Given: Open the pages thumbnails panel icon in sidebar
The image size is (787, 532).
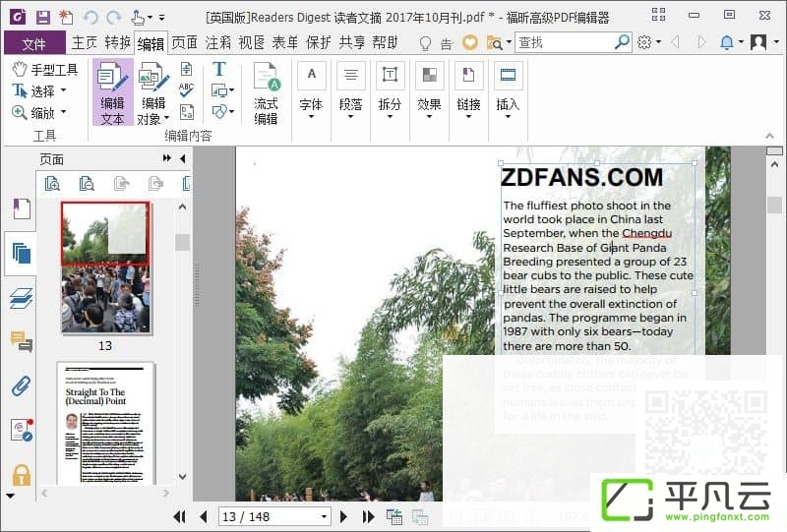Looking at the screenshot, I should point(21,253).
